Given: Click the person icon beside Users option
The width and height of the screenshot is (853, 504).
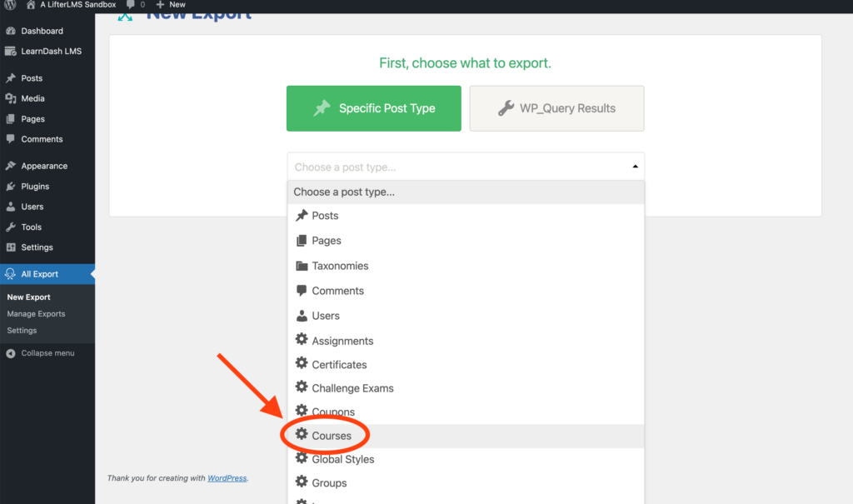Looking at the screenshot, I should [x=302, y=316].
